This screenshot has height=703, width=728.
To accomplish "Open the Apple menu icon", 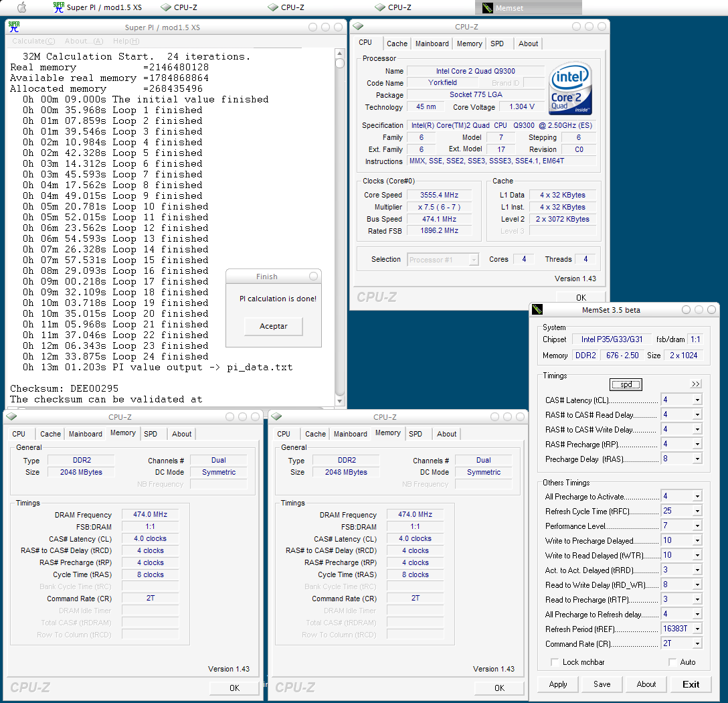I will [22, 7].
